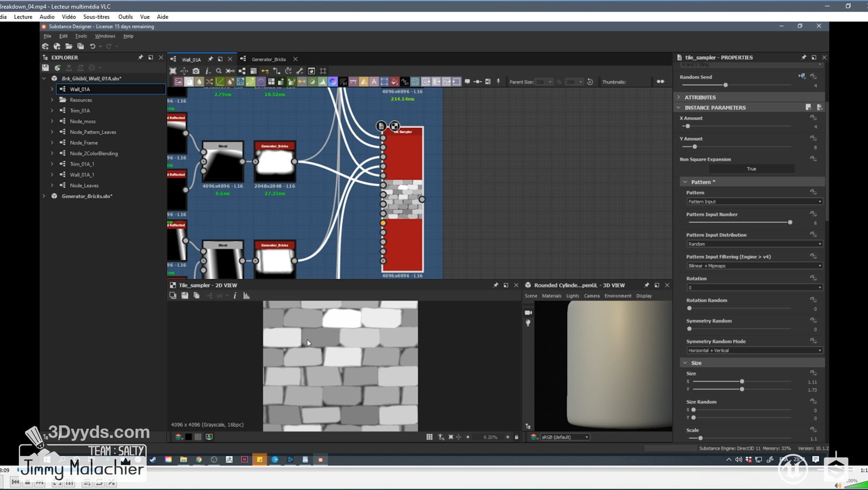Click the open folder icon in main toolbar

point(68,46)
